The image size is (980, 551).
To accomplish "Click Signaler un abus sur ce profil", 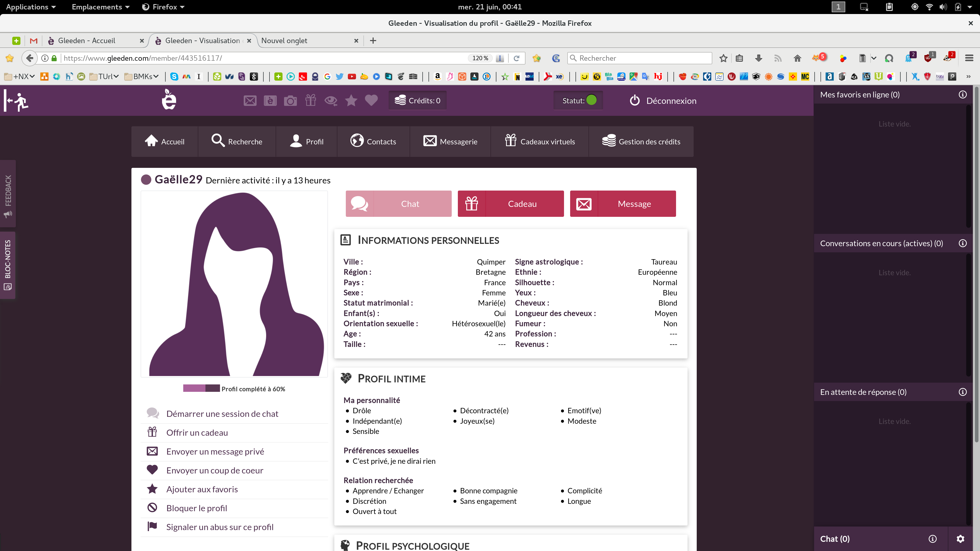I will tap(219, 527).
